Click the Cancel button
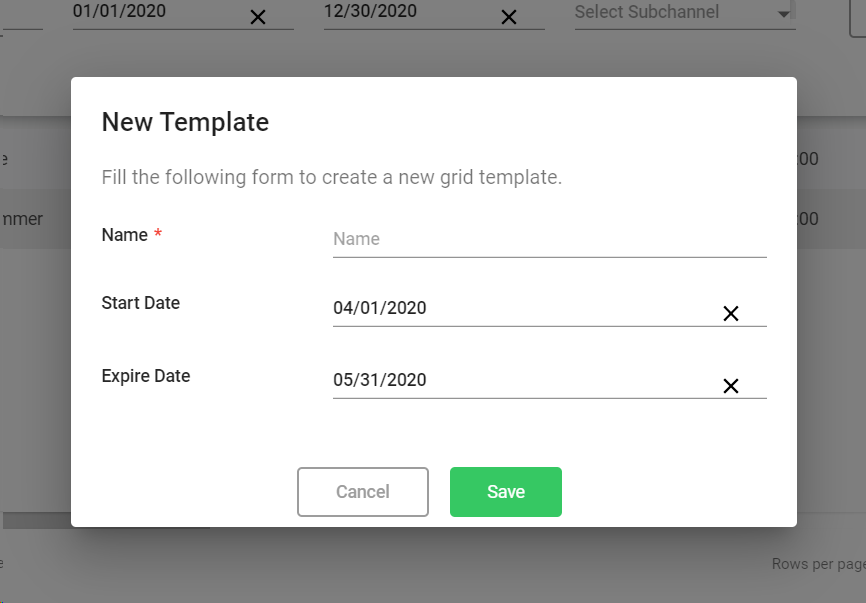 [362, 492]
